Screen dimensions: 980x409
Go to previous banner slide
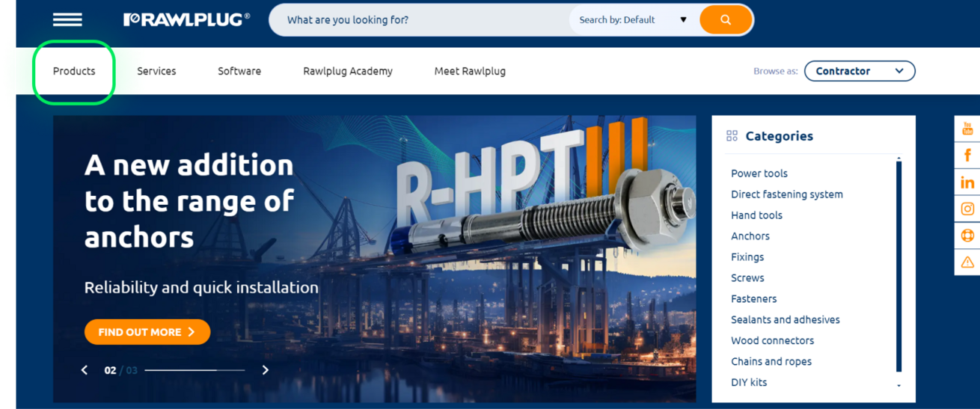85,370
